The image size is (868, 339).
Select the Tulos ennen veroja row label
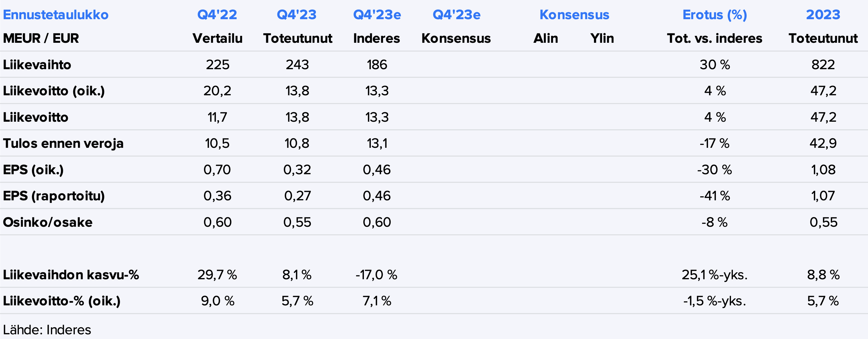point(63,143)
